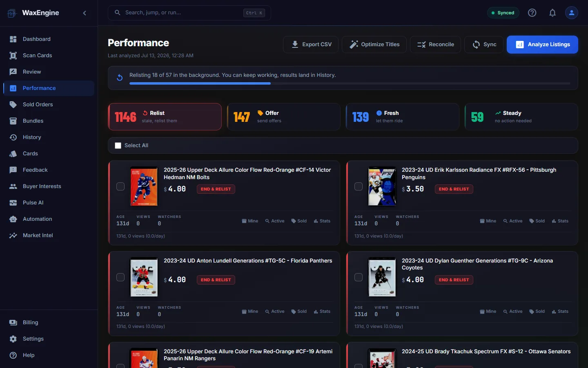Image resolution: width=588 pixels, height=368 pixels.
Task: Open the Dylan Guenther card thumbnail
Action: tap(382, 277)
